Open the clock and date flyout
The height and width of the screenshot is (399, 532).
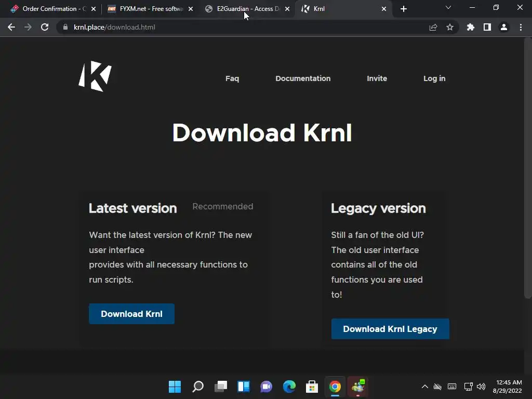coord(507,387)
